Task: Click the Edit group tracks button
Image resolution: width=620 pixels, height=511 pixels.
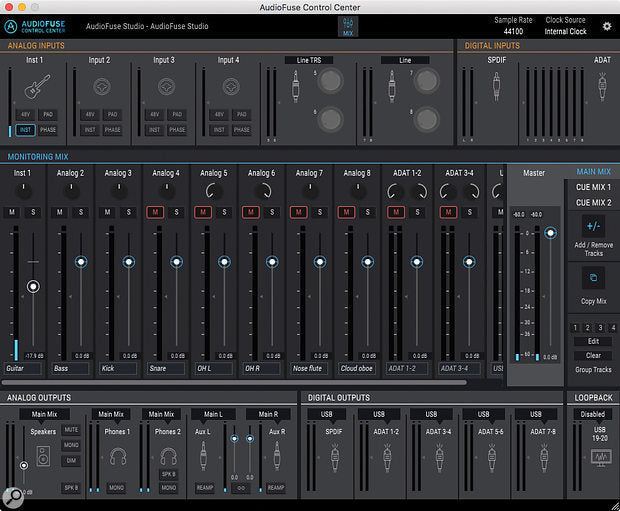Action: pos(593,341)
